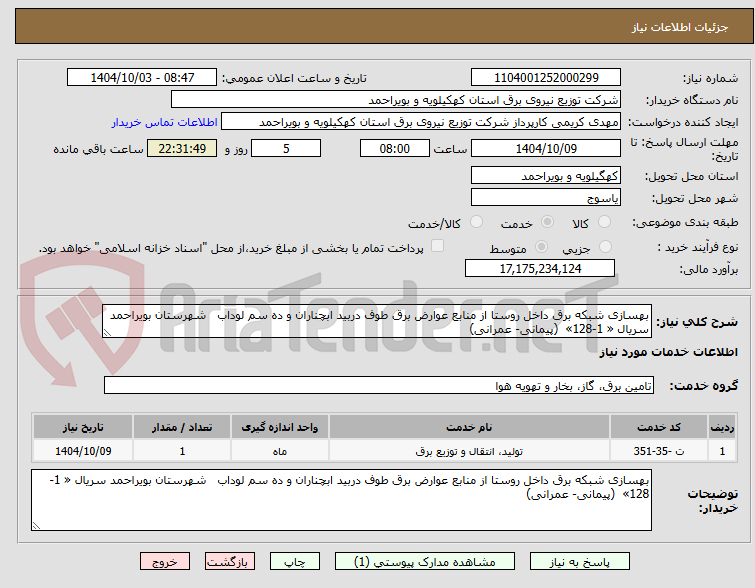Toggle the اسناد خزانه اسلامی payment checkbox
The height and width of the screenshot is (588, 755).
point(437,246)
